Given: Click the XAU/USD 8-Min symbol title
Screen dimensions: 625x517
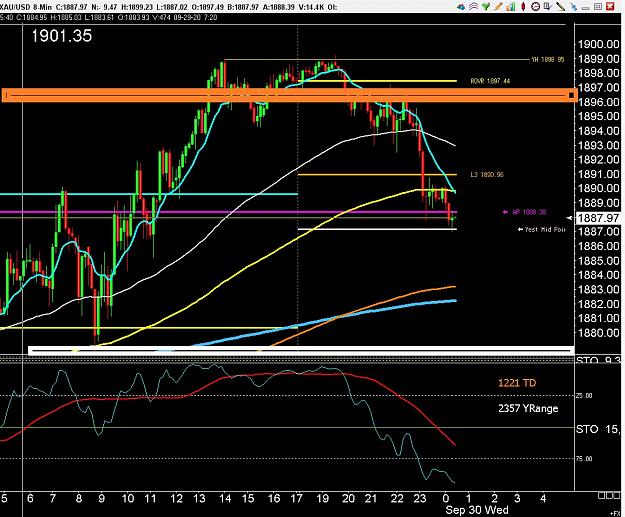Looking at the screenshot, I should point(25,6).
